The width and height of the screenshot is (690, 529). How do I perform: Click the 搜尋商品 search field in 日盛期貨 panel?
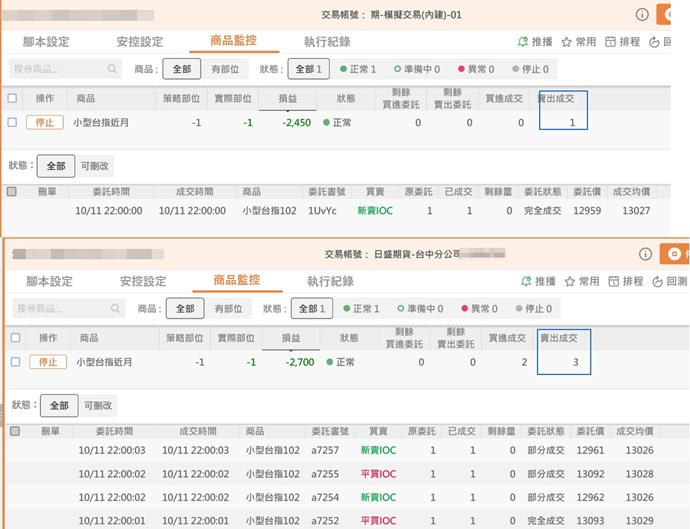(x=60, y=309)
